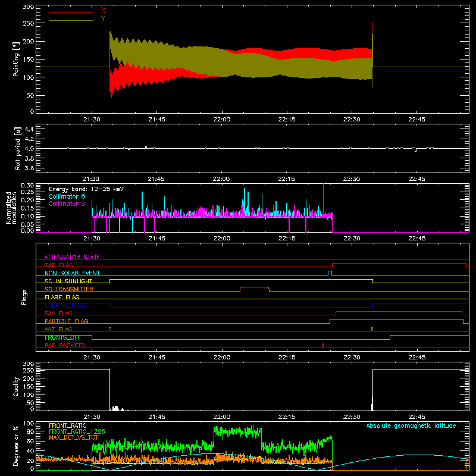Click the 22:45 tick under Pointing plot
Screen dimensions: 476x476
(416, 120)
